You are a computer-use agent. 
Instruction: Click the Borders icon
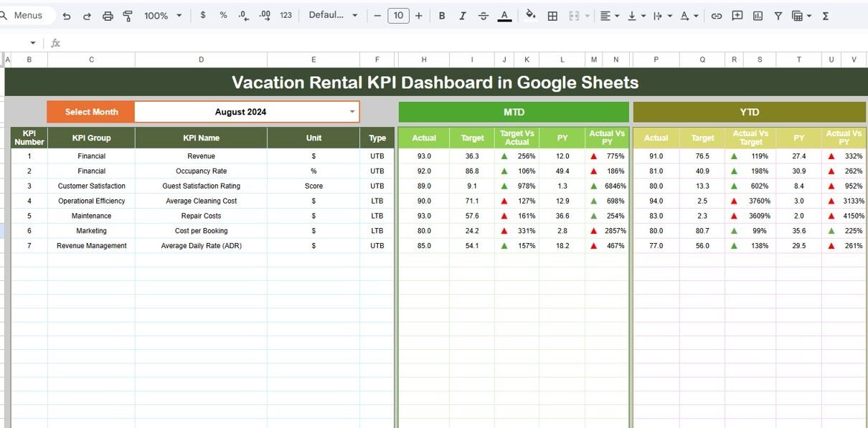(x=552, y=16)
